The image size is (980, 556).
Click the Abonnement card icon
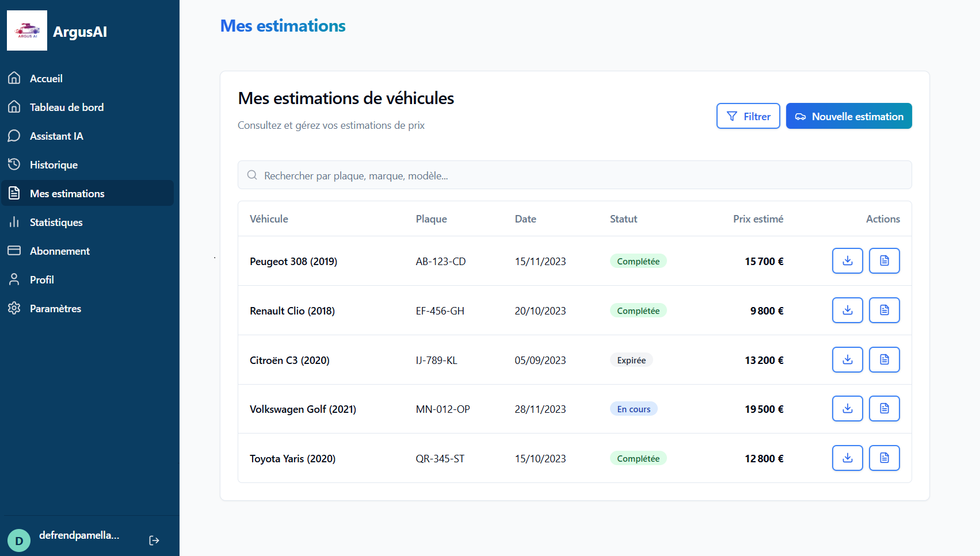pos(14,251)
